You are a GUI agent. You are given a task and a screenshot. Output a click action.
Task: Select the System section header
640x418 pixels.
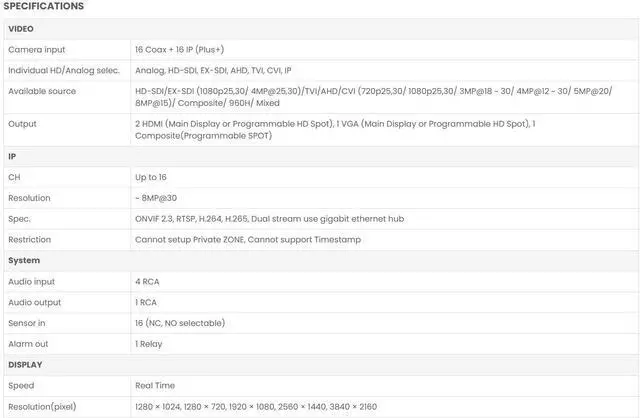24,261
